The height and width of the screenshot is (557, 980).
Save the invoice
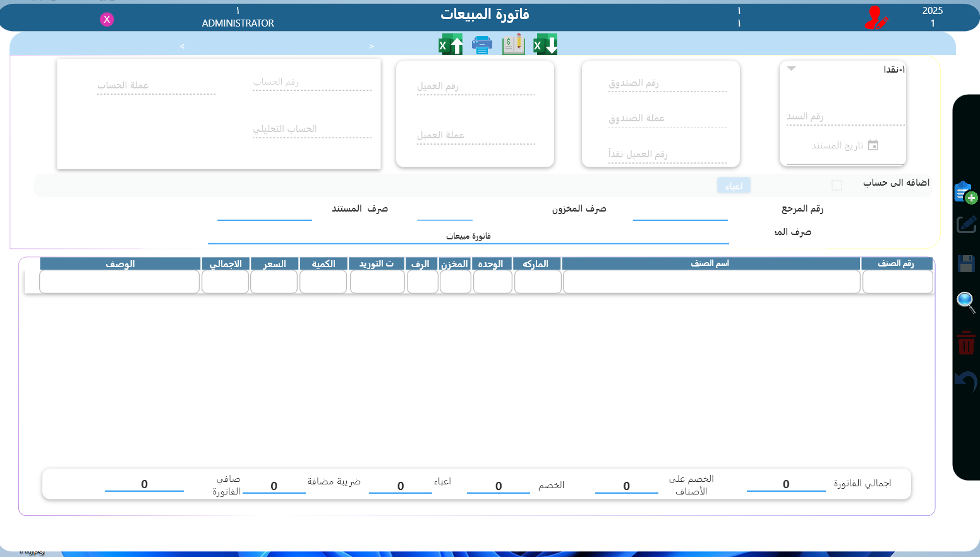pyautogui.click(x=965, y=263)
